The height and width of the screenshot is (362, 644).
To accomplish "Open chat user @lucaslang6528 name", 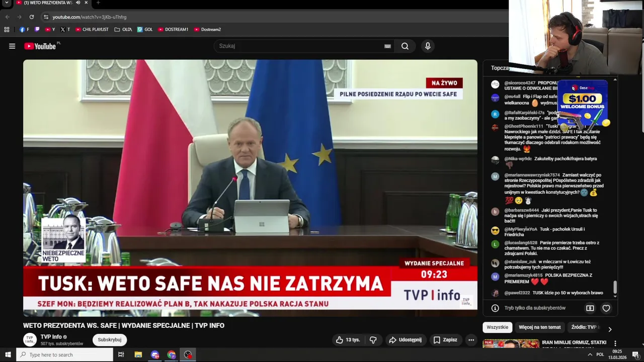I will (x=521, y=243).
